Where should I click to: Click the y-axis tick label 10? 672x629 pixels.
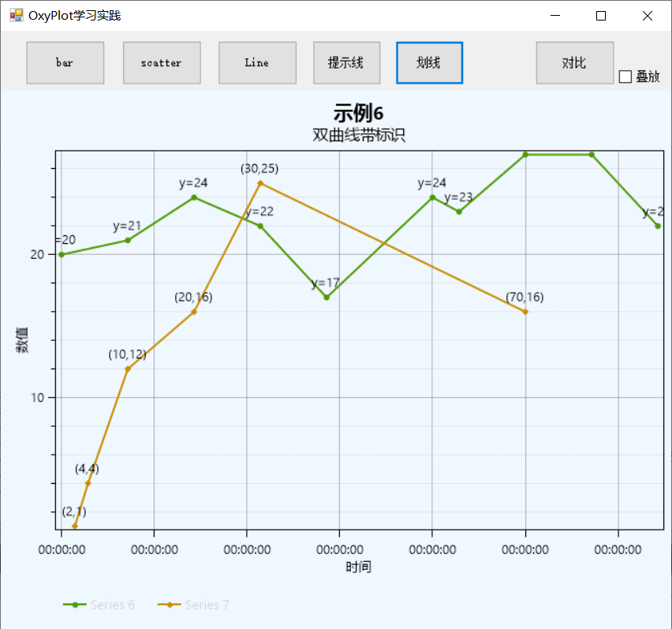[x=37, y=398]
